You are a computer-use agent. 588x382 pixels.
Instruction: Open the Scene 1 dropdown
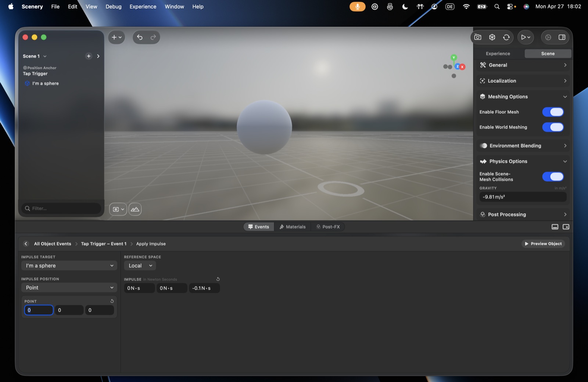(35, 56)
